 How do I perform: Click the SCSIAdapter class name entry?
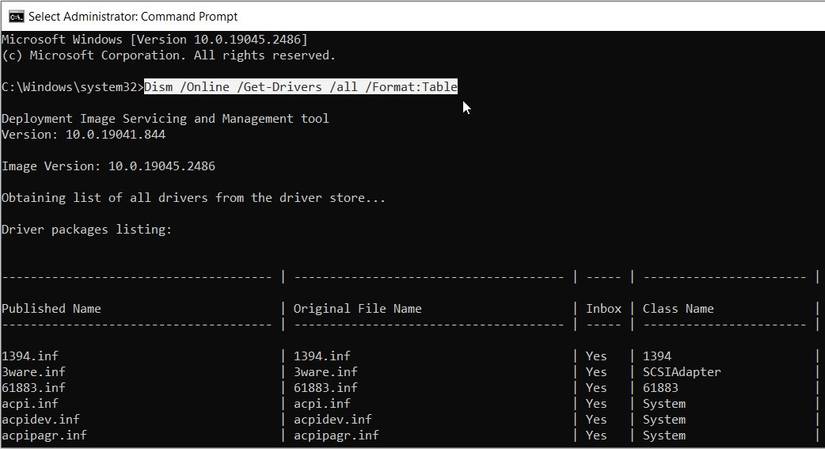click(x=682, y=372)
